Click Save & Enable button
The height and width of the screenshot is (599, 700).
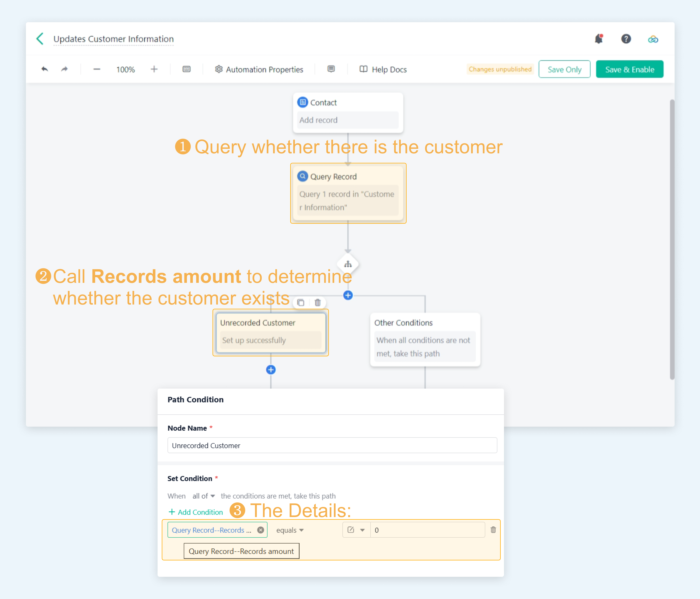pos(629,69)
